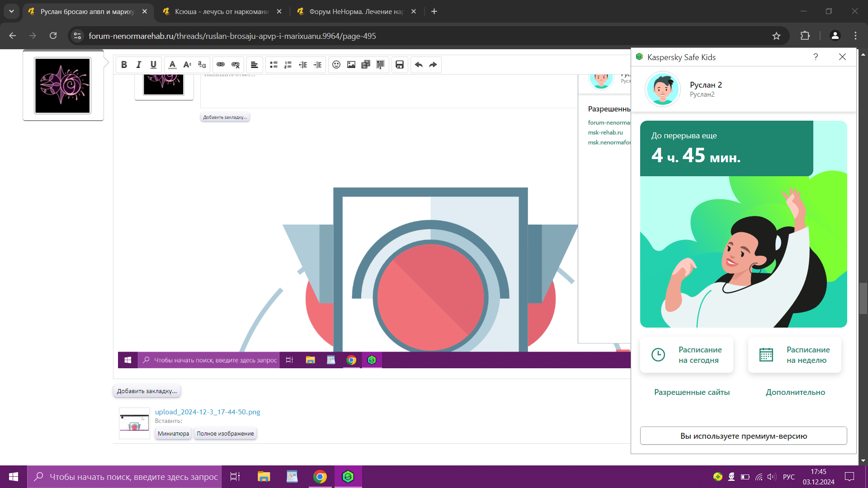
Task: View site information icon in address bar
Action: (77, 36)
